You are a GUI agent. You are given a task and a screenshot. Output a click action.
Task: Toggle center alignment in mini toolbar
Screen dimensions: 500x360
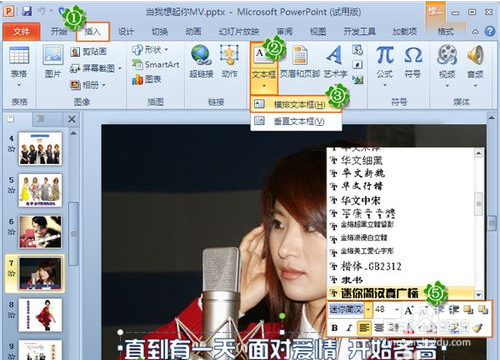click(x=379, y=328)
